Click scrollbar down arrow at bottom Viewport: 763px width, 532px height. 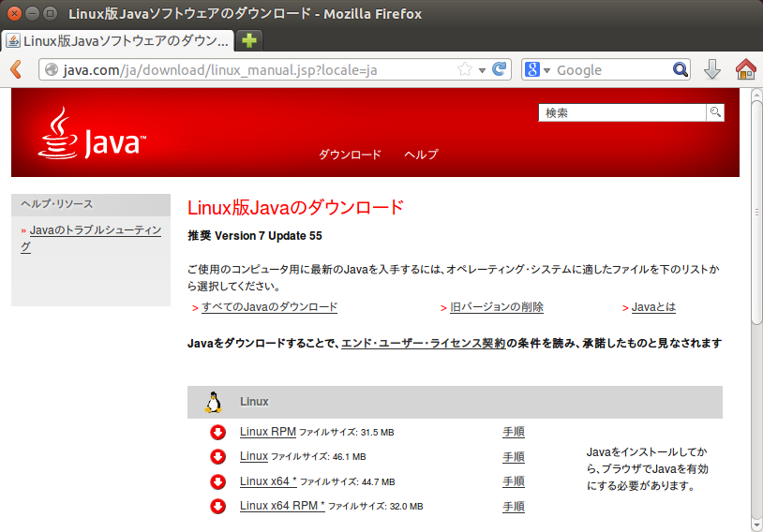(x=756, y=525)
